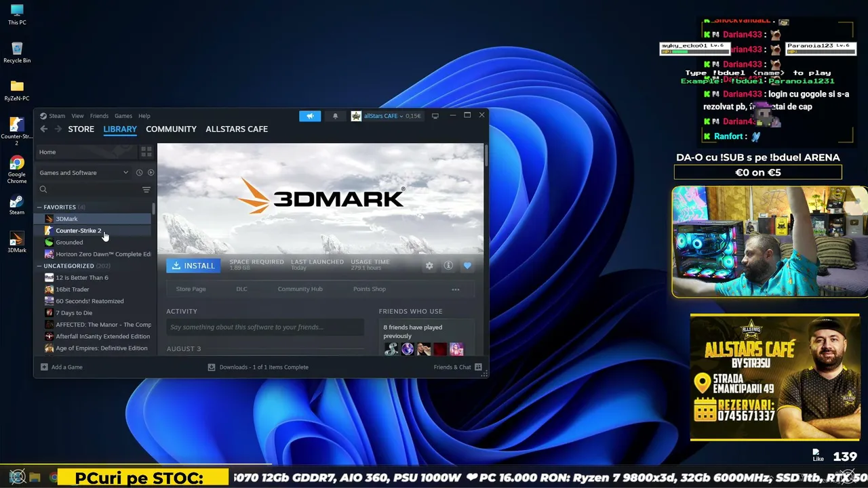Screen dimensions: 868x488
Task: Open This PC desktop icon
Action: pyautogui.click(x=17, y=14)
